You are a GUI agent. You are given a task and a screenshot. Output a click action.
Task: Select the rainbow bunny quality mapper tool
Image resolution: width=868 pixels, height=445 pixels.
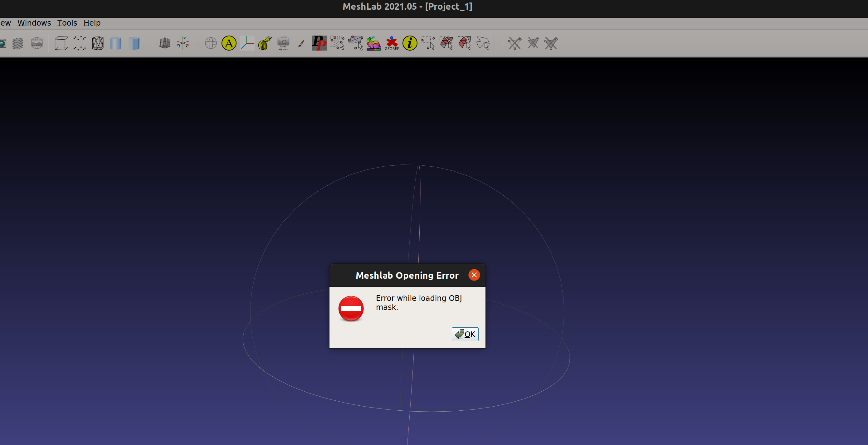tap(373, 43)
